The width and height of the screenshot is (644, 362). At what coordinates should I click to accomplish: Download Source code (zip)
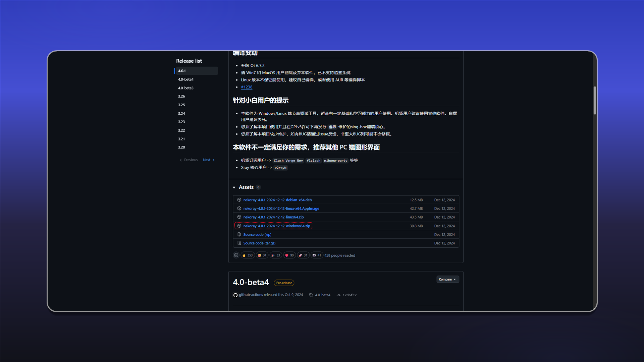click(x=257, y=235)
